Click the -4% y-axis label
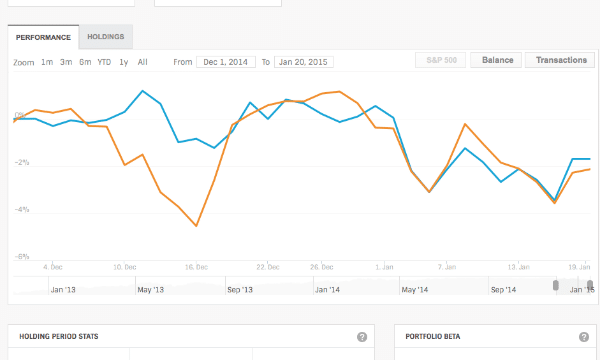The height and width of the screenshot is (360, 600). pyautogui.click(x=22, y=210)
